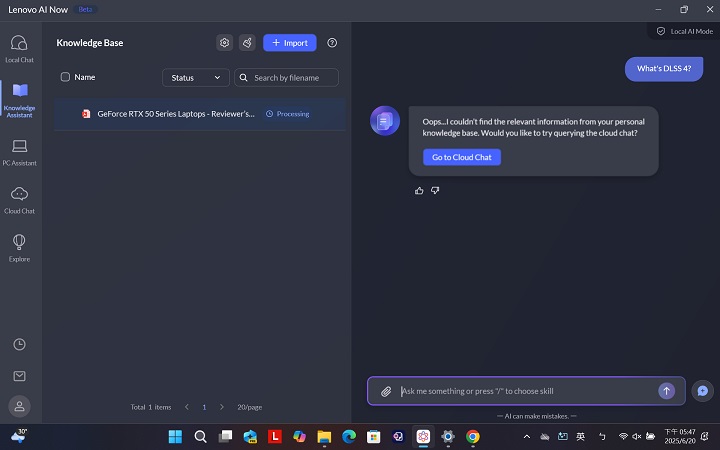
Task: Click Import to add a file
Action: (290, 43)
